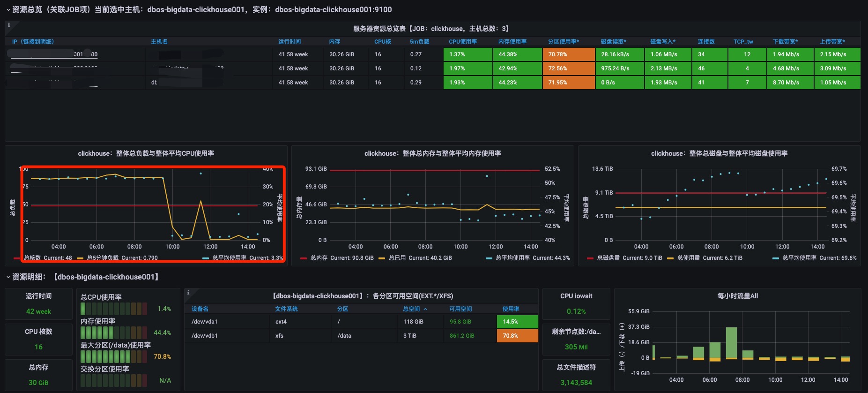This screenshot has height=393, width=868.
Task: Sort overview table by 上传带宽* column
Action: tap(832, 42)
